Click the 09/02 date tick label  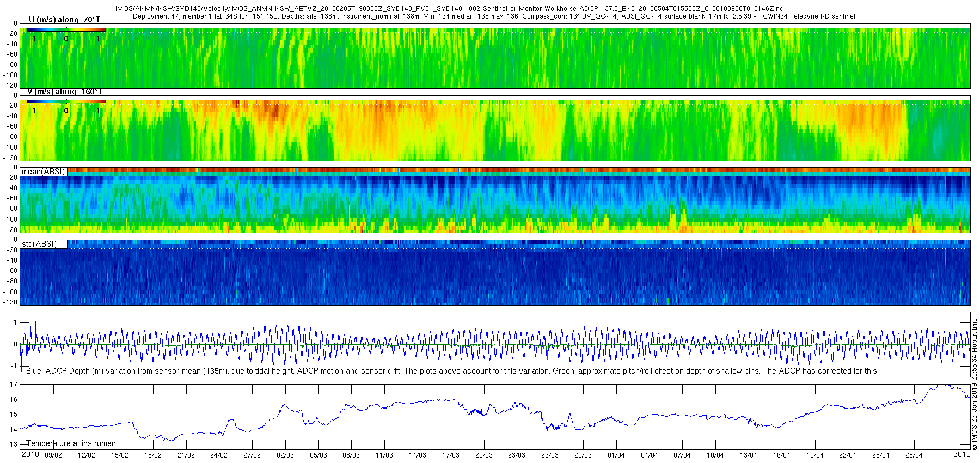[x=53, y=455]
